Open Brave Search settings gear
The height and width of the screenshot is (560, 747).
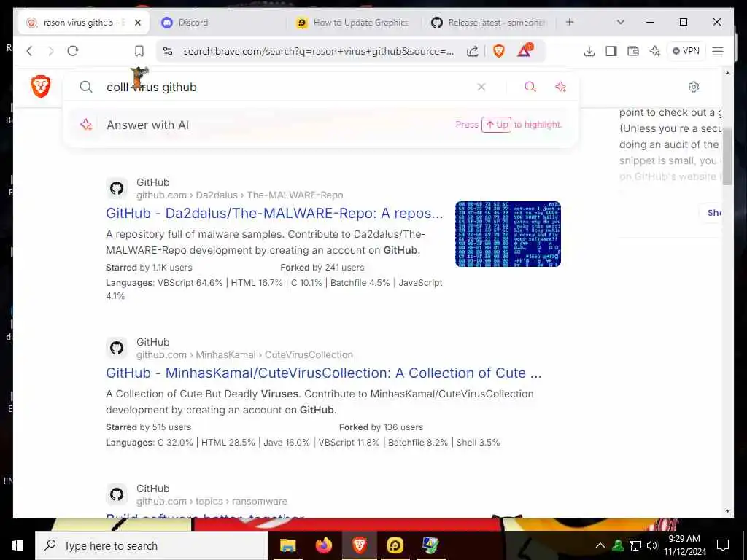pos(694,87)
